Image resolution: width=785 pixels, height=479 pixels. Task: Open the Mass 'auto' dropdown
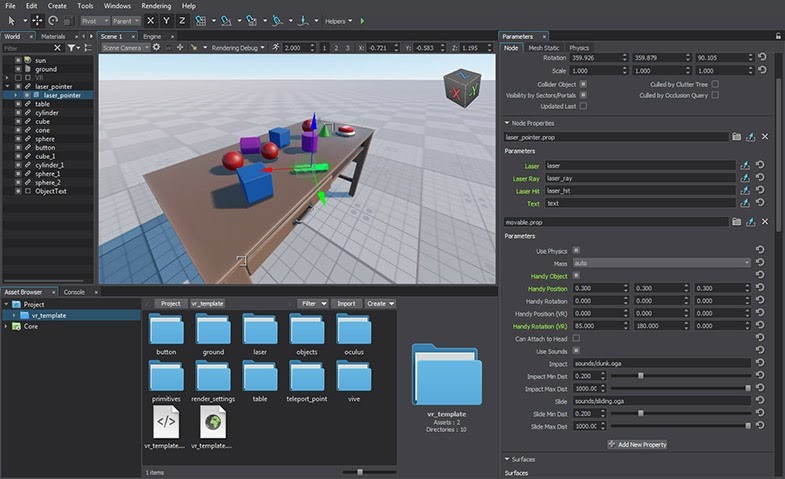(662, 263)
